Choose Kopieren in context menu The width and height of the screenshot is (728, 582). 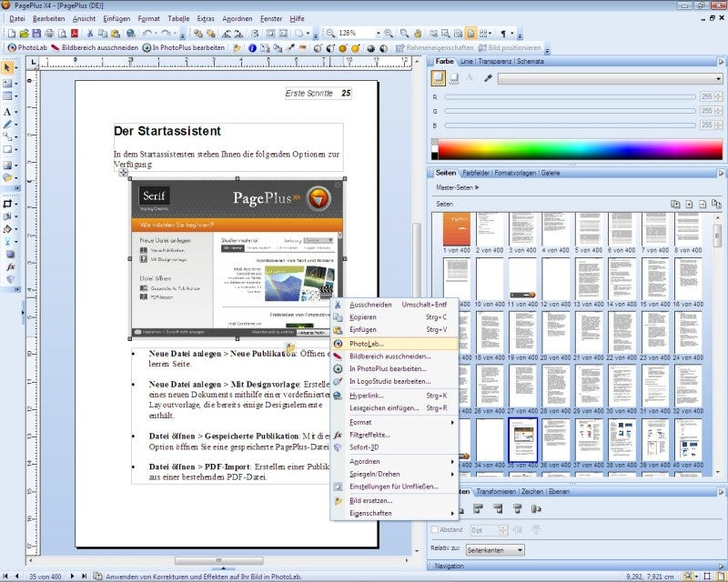pyautogui.click(x=394, y=317)
